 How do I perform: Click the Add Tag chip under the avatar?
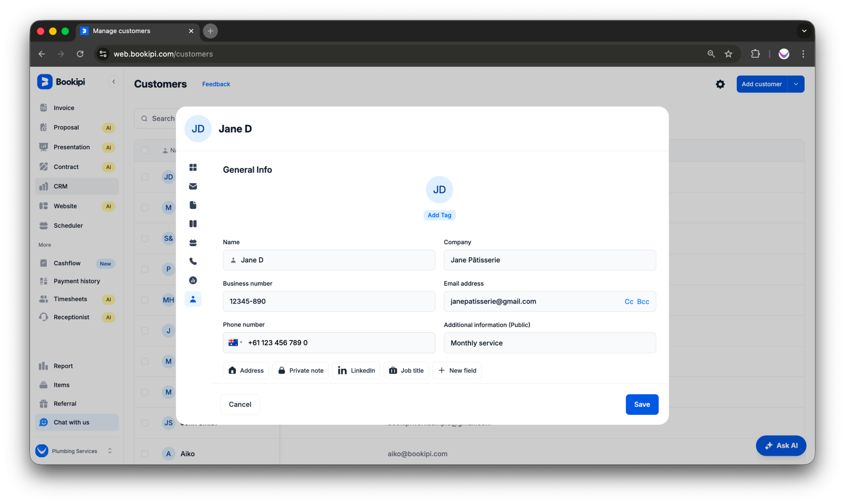click(439, 215)
